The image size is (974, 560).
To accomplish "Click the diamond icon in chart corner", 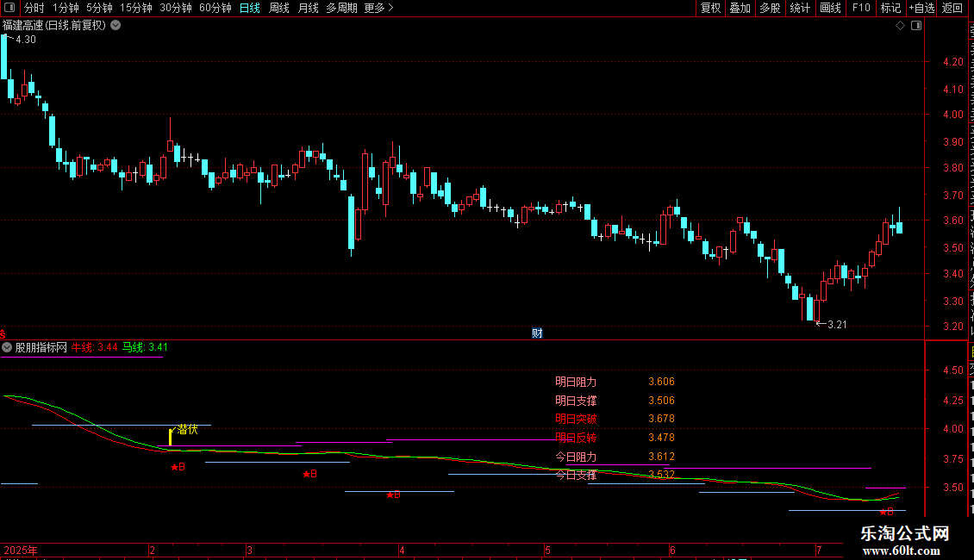I will point(900,26).
